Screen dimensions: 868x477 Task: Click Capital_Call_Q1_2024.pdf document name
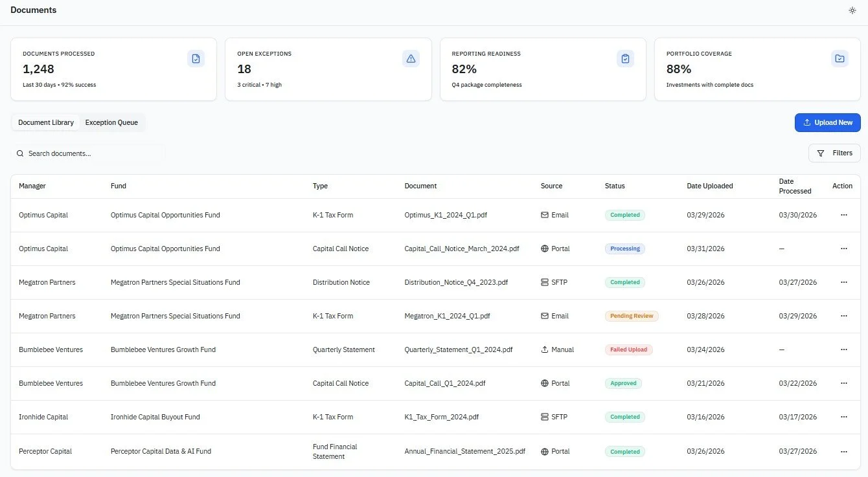[x=445, y=383]
